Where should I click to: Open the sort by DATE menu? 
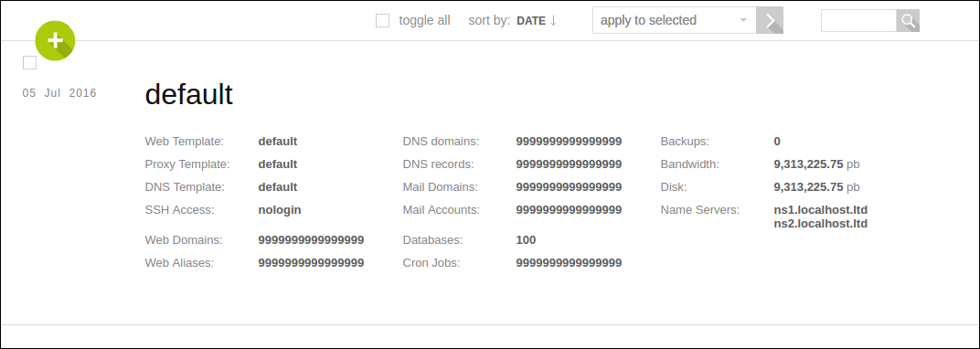pyautogui.click(x=531, y=21)
